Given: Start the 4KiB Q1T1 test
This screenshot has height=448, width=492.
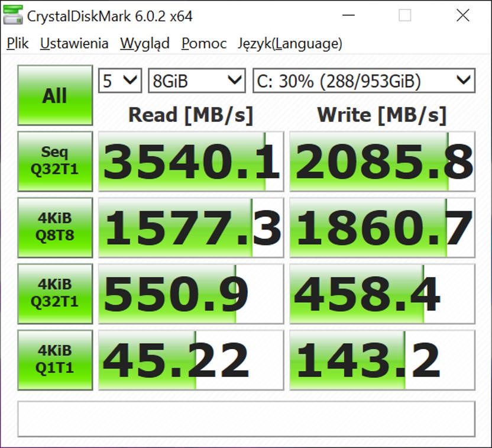Looking at the screenshot, I should (55, 360).
